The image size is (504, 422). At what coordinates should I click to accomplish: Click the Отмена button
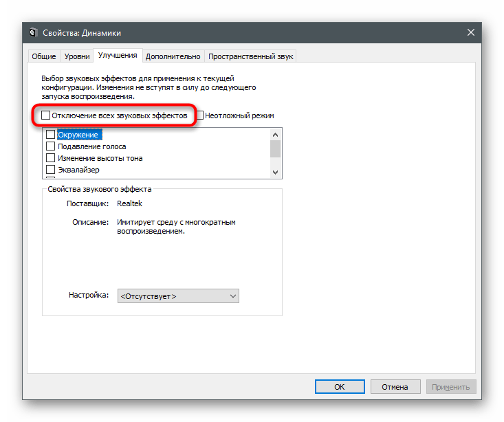(395, 387)
